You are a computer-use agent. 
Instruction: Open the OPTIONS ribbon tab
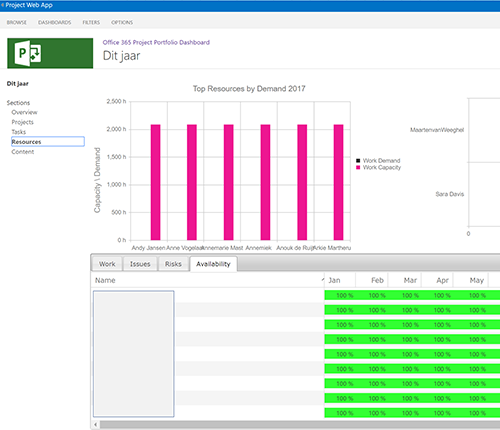[x=122, y=22]
